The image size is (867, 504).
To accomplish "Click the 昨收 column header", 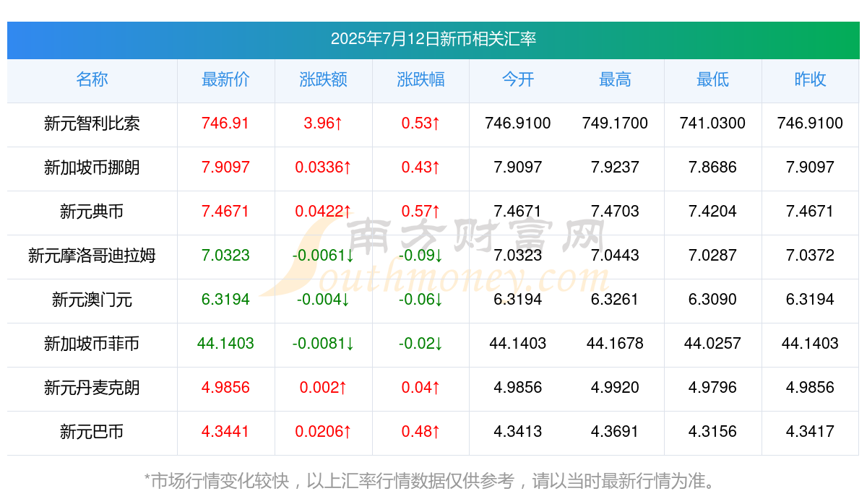I will (x=810, y=79).
